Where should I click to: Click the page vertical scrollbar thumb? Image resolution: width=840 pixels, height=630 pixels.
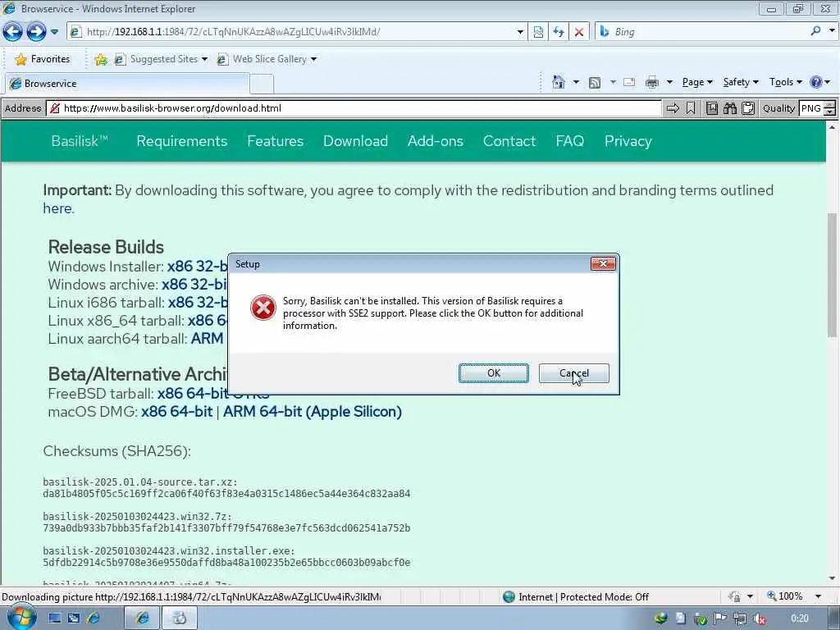832,275
